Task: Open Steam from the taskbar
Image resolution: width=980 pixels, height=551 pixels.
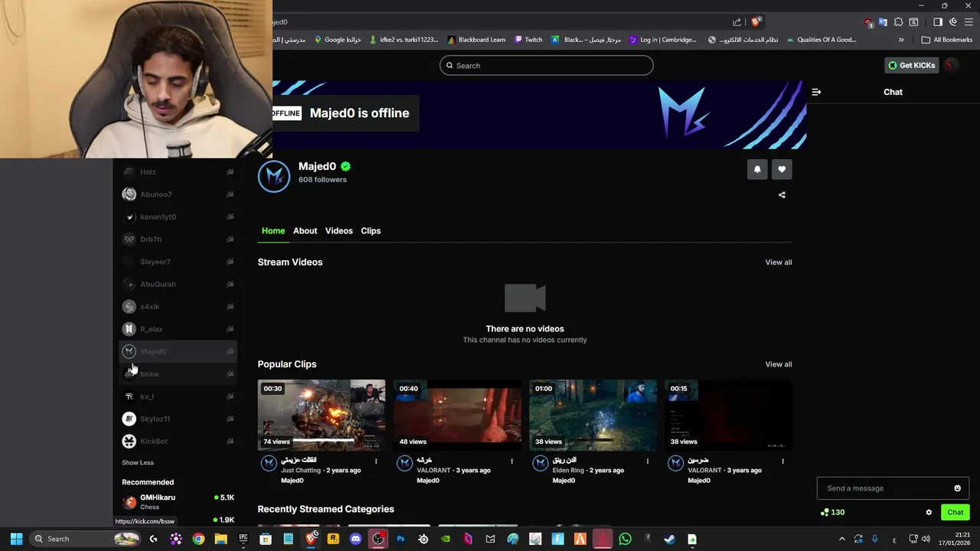Action: (x=669, y=539)
